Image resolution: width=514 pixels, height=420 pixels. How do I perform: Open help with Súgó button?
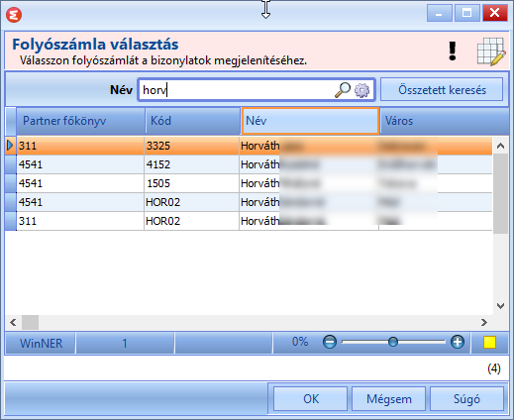tap(466, 398)
